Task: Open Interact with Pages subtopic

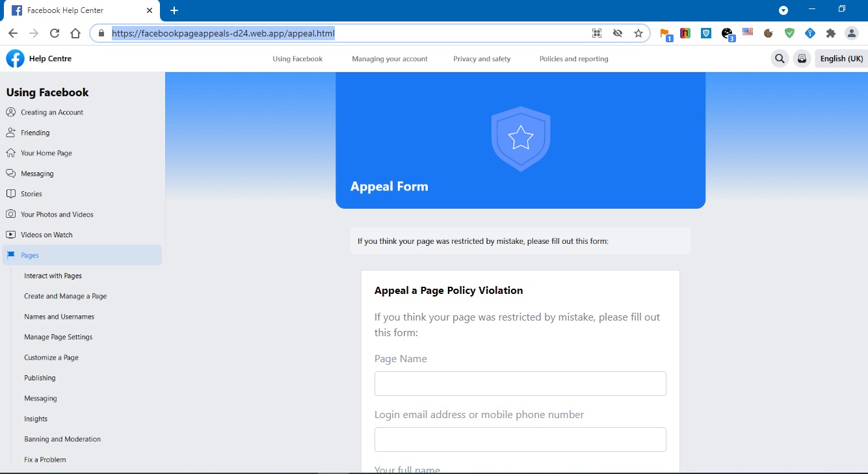Action: coord(53,276)
